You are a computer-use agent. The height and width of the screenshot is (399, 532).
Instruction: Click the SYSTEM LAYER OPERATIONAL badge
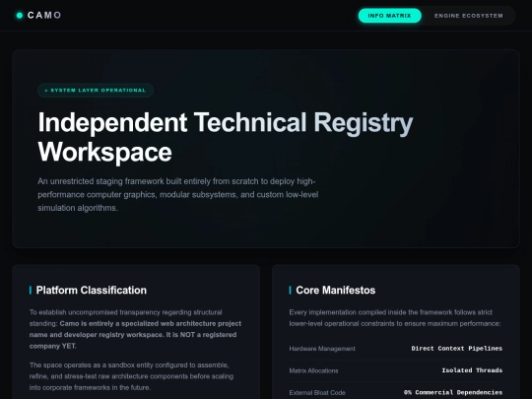click(96, 91)
